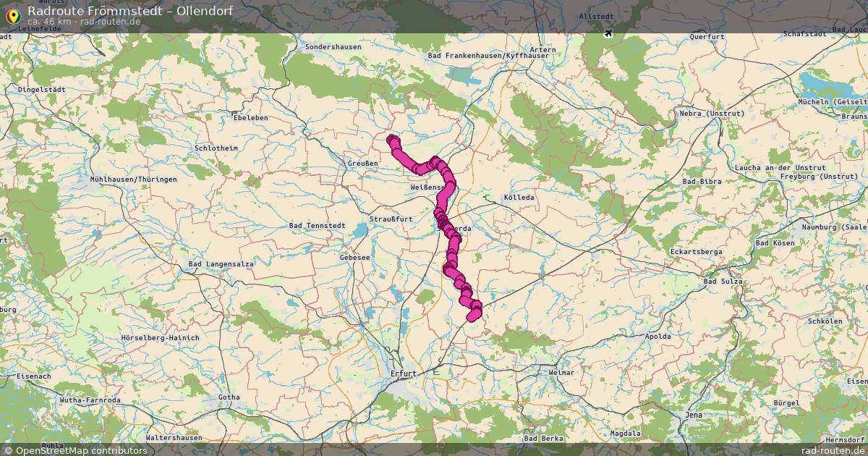
Task: Click the Radroute Frömmstedt – Ollendorf title
Action: pos(130,11)
